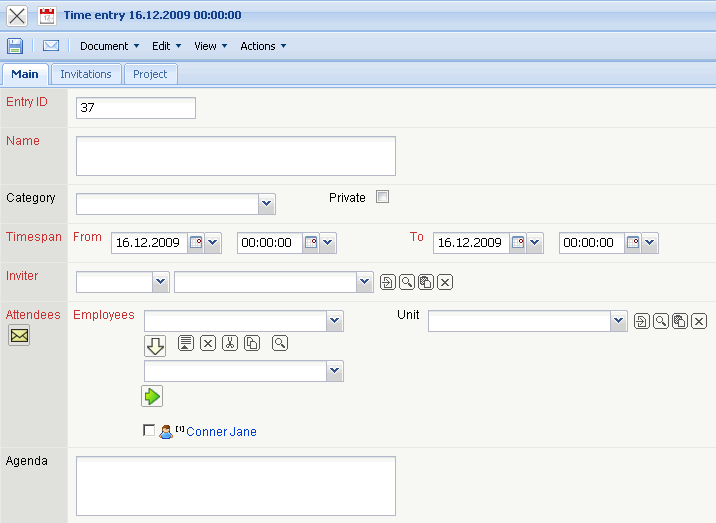Open the Actions menu
The width and height of the screenshot is (716, 523).
point(263,46)
